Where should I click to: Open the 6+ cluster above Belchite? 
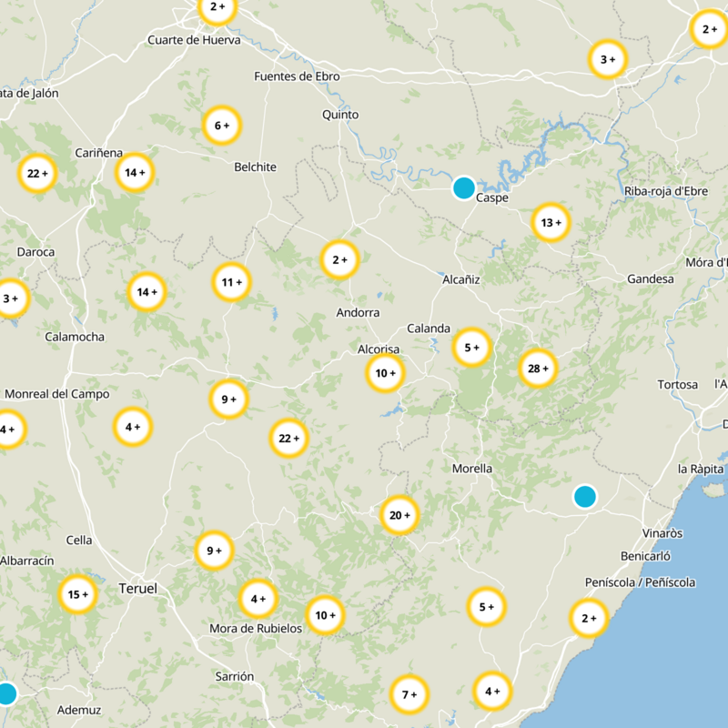(x=221, y=126)
